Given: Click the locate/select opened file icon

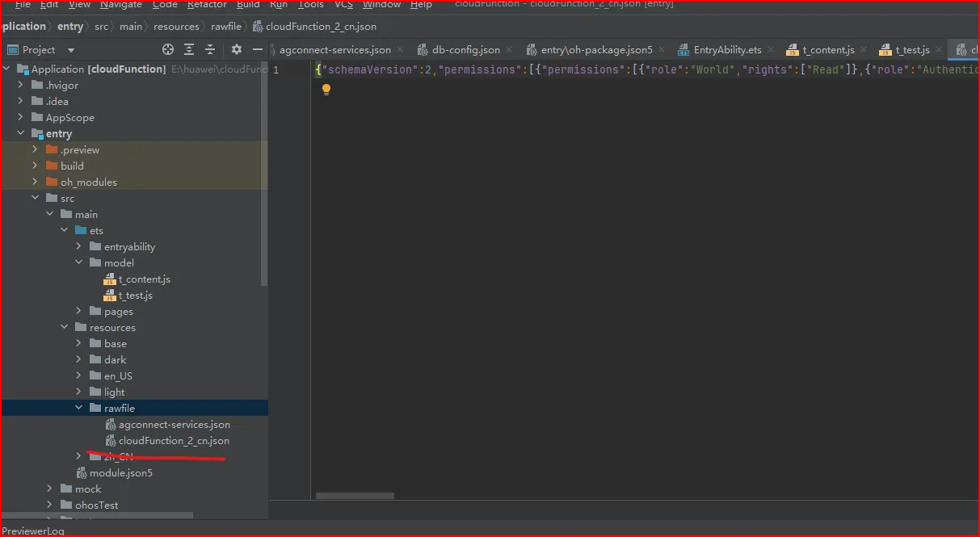Looking at the screenshot, I should click(x=168, y=49).
